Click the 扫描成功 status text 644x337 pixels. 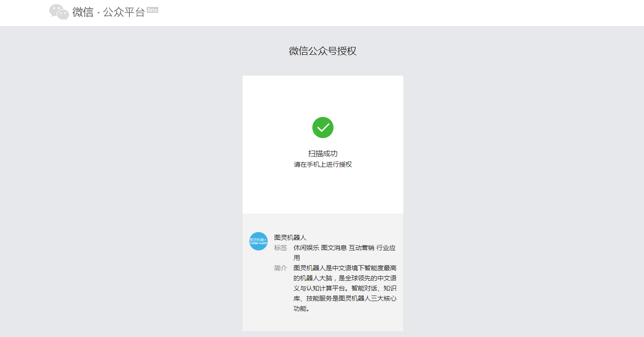[x=323, y=153]
